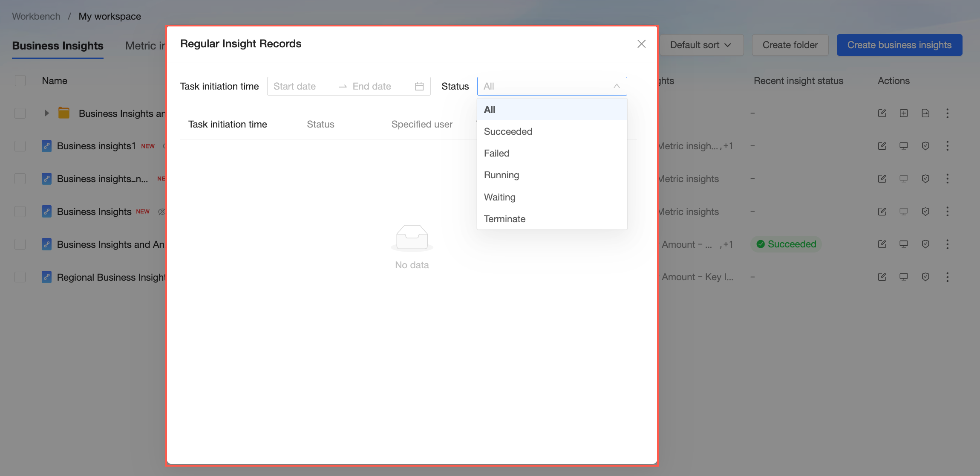The width and height of the screenshot is (980, 476).
Task: Select the Terminate status option
Action: point(504,219)
